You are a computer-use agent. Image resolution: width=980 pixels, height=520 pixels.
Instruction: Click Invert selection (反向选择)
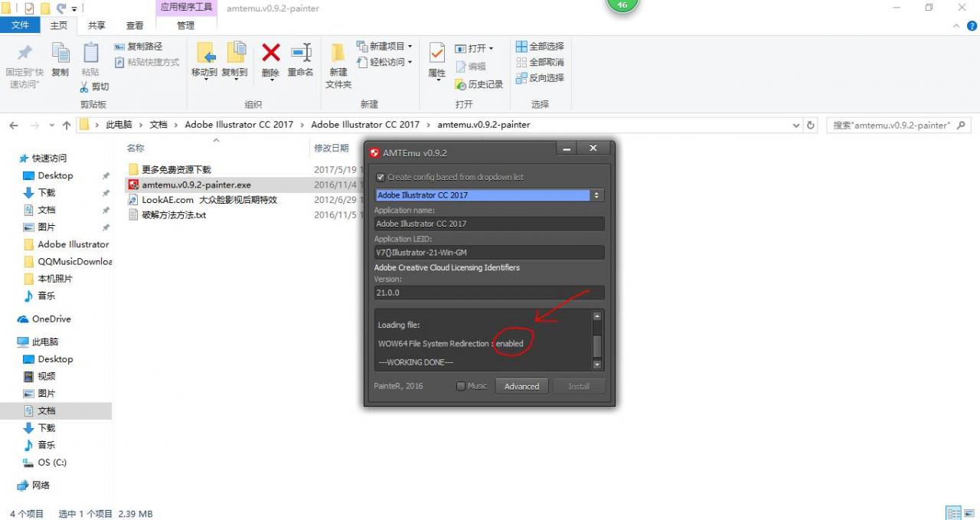point(540,77)
